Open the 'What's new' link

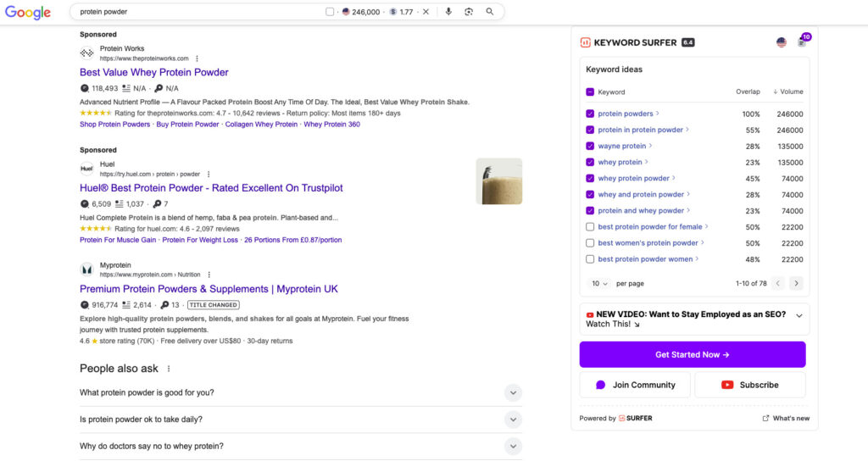point(791,419)
